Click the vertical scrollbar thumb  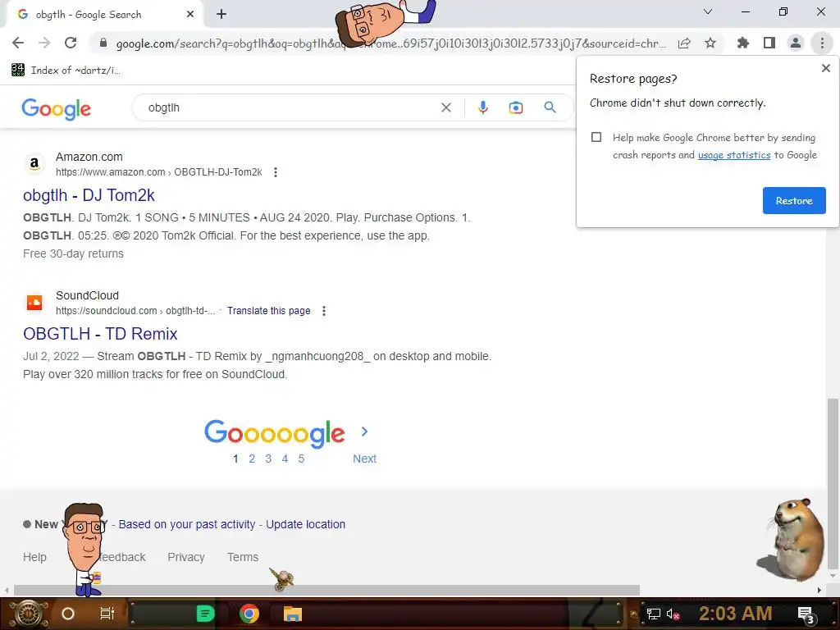point(833,485)
